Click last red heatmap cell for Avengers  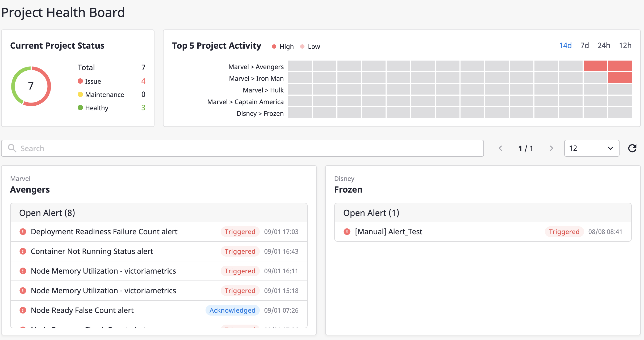pos(620,66)
